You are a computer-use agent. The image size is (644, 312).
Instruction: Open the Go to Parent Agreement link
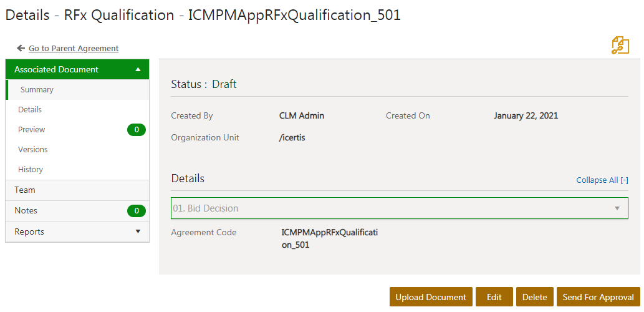click(74, 48)
